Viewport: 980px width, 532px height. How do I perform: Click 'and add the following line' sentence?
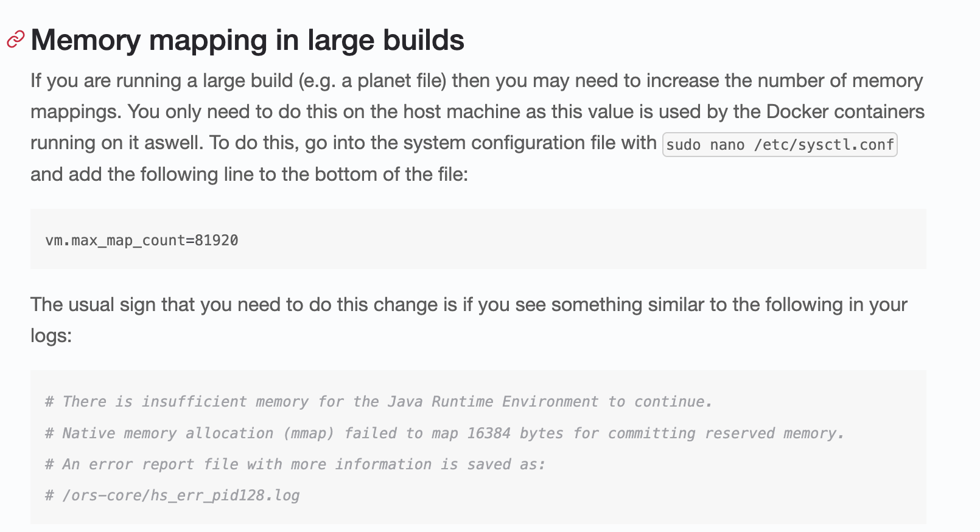tap(250, 175)
